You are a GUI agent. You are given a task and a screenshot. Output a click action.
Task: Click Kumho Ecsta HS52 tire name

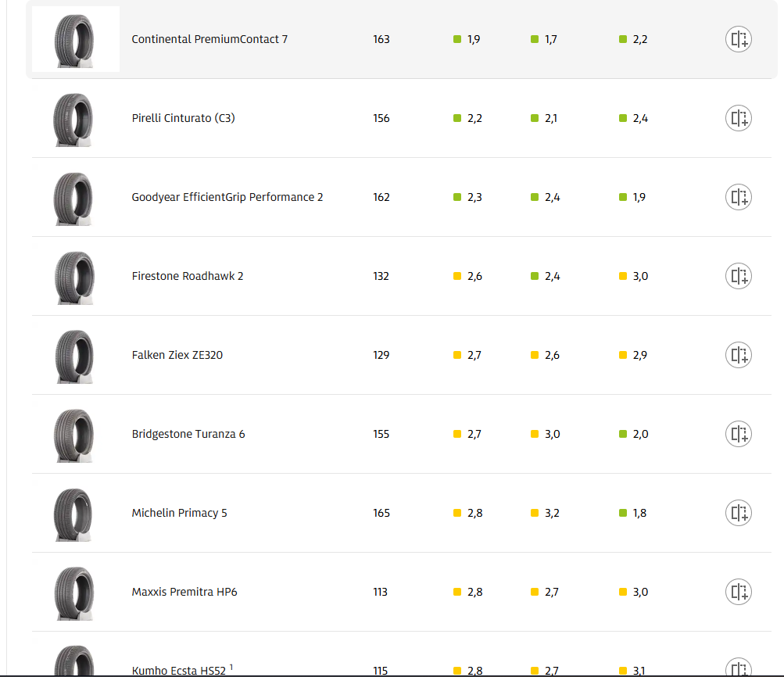178,670
